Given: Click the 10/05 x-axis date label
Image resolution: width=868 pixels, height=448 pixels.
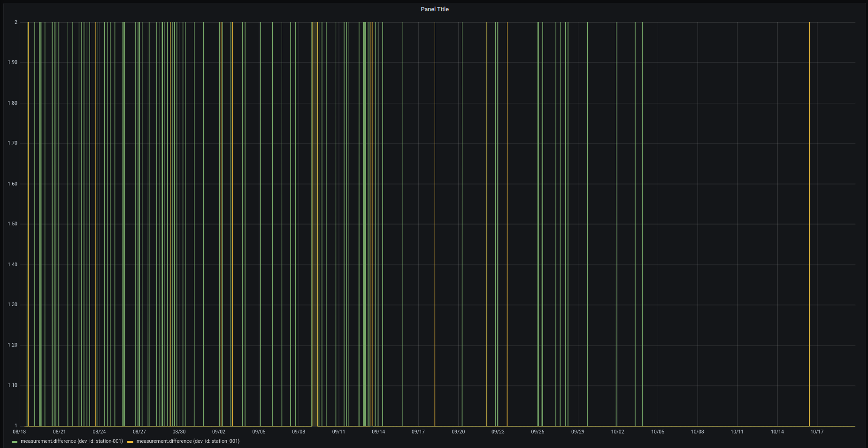Looking at the screenshot, I should coord(657,432).
